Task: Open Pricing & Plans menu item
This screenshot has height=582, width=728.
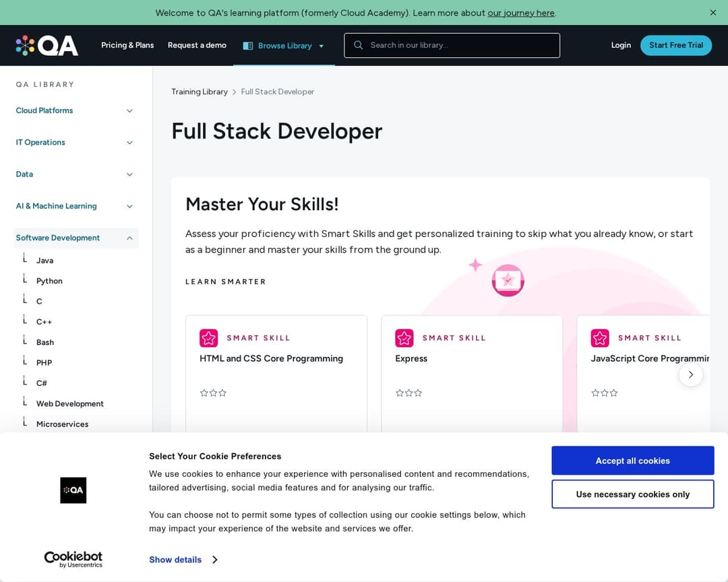Action: pyautogui.click(x=127, y=45)
